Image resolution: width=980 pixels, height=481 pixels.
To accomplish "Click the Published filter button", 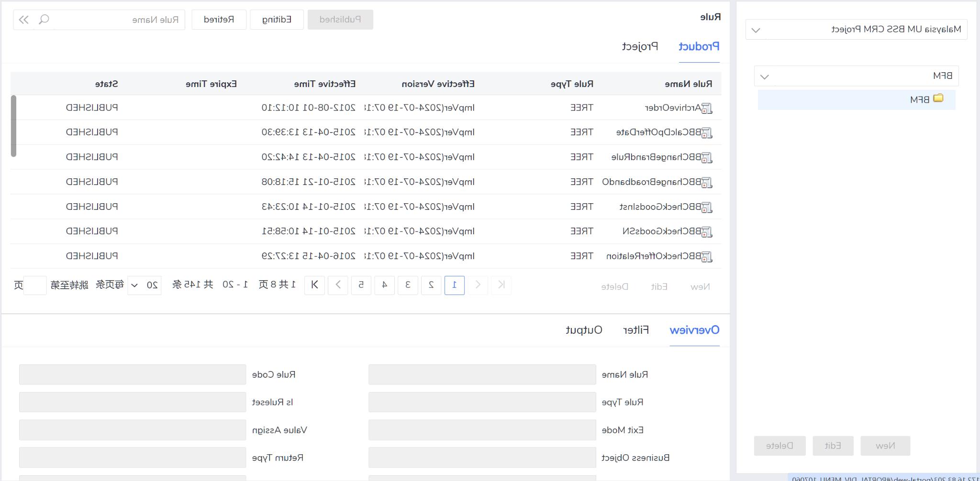I will pos(340,20).
